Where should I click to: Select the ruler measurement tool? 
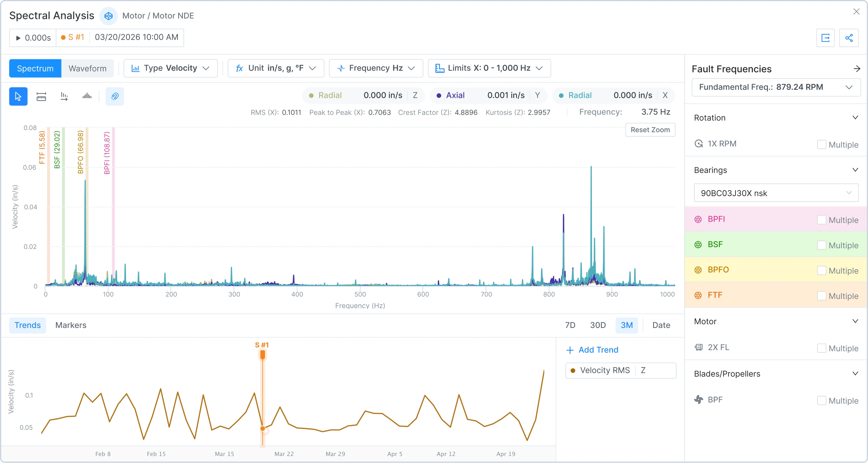click(41, 96)
